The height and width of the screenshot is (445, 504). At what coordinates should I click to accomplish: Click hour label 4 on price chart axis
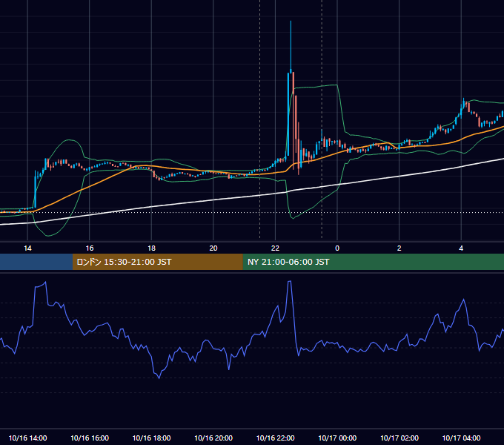pos(461,248)
